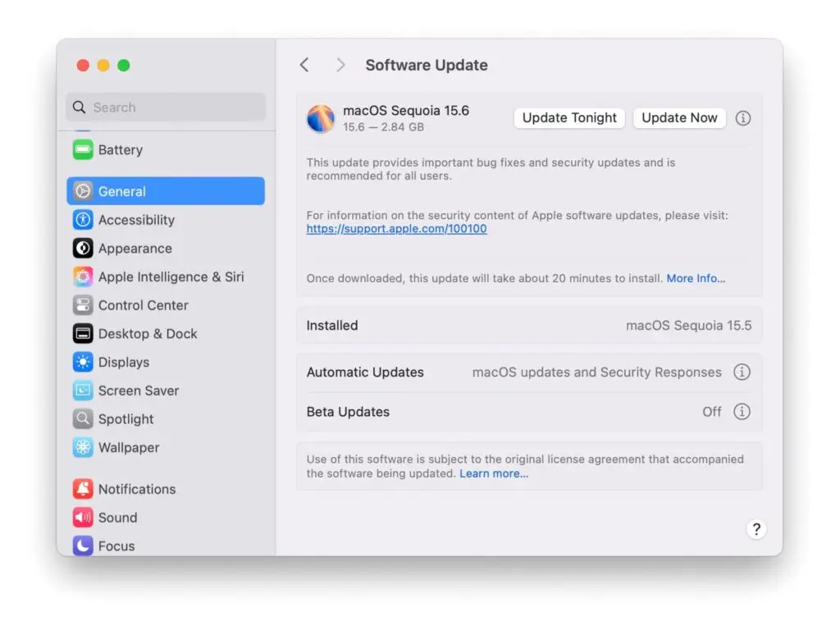This screenshot has width=840, height=631.
Task: Click the Screen Saver sidebar icon
Action: coord(83,391)
